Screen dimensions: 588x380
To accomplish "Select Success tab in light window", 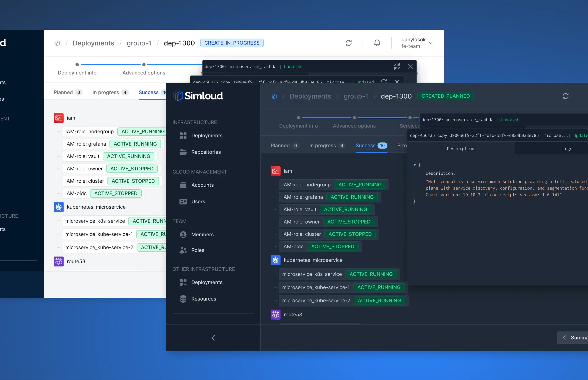I will 152,92.
